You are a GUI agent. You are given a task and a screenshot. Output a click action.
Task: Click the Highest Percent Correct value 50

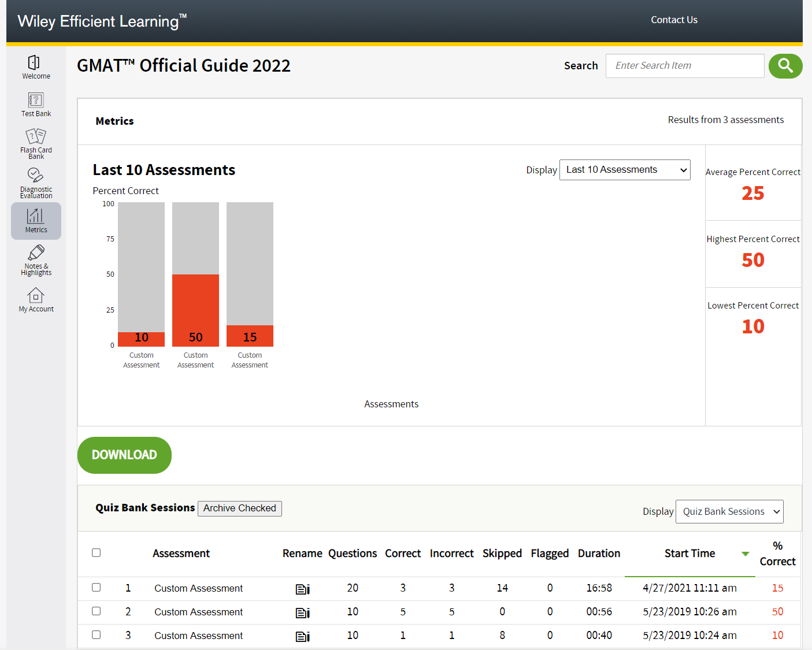[x=753, y=260]
